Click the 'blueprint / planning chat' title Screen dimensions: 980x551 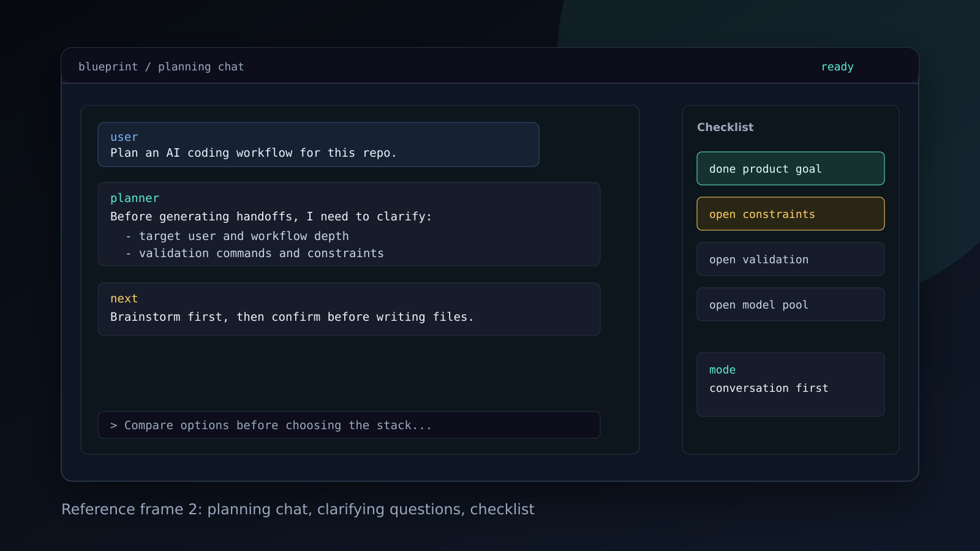(x=161, y=67)
